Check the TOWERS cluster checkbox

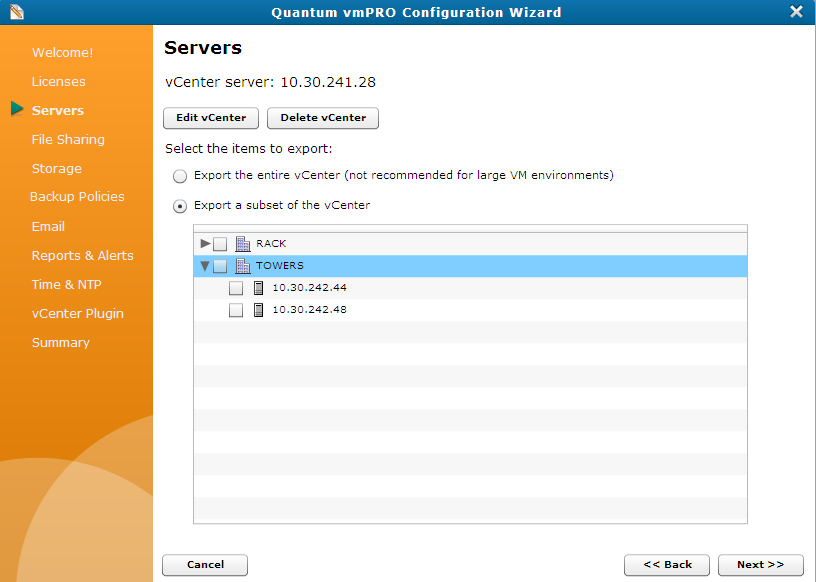(219, 265)
